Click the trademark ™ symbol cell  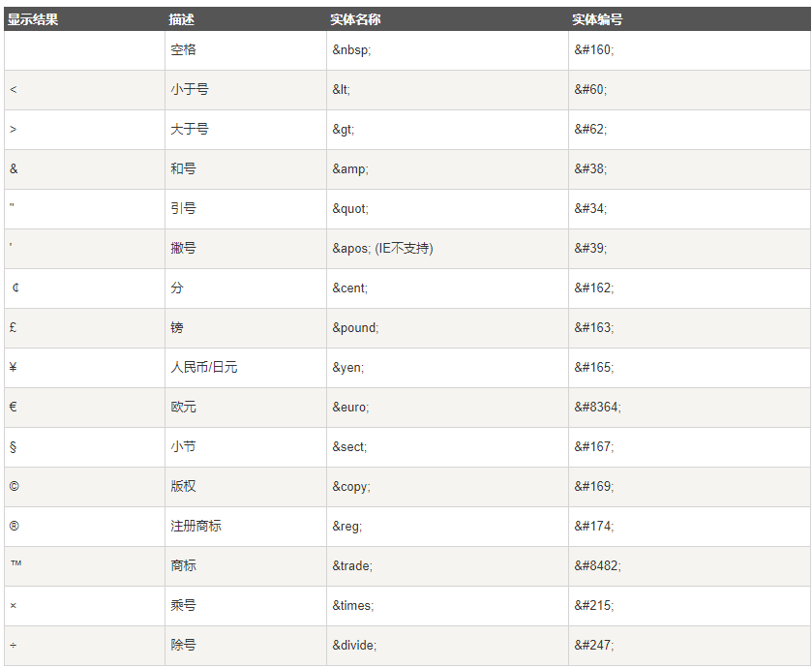(15, 564)
